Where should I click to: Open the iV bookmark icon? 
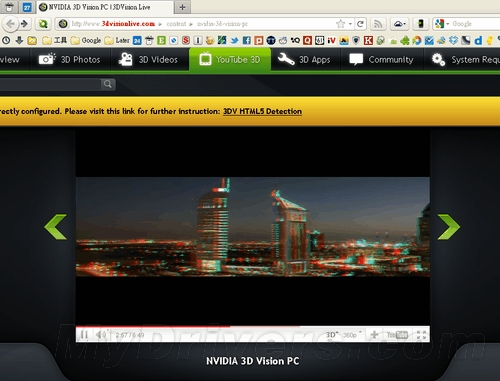pyautogui.click(x=331, y=40)
